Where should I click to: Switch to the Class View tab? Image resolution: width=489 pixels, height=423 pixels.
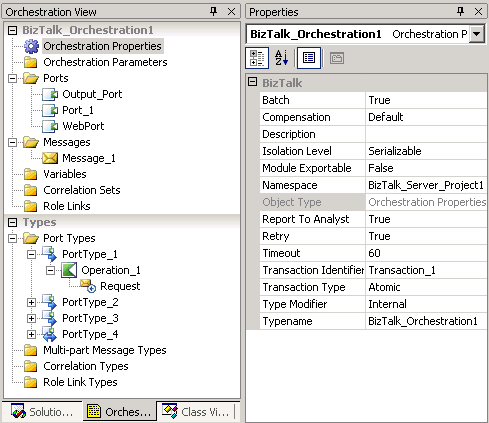tap(196, 412)
